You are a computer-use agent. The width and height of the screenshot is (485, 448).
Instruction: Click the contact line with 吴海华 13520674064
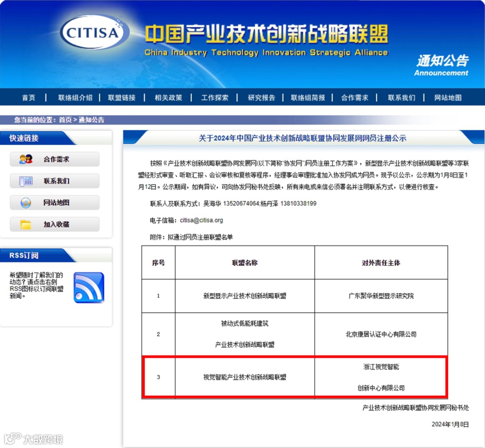(x=233, y=203)
